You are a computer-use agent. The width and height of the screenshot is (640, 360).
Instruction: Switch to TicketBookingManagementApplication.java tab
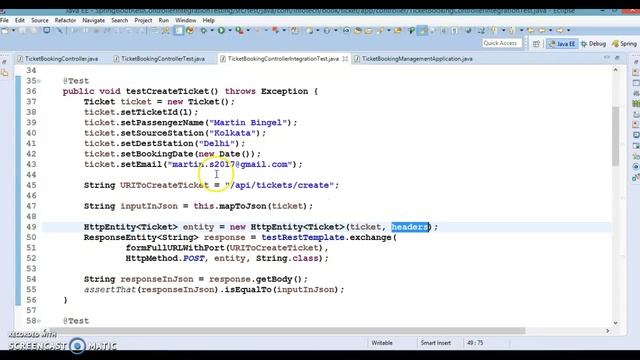pyautogui.click(x=413, y=59)
